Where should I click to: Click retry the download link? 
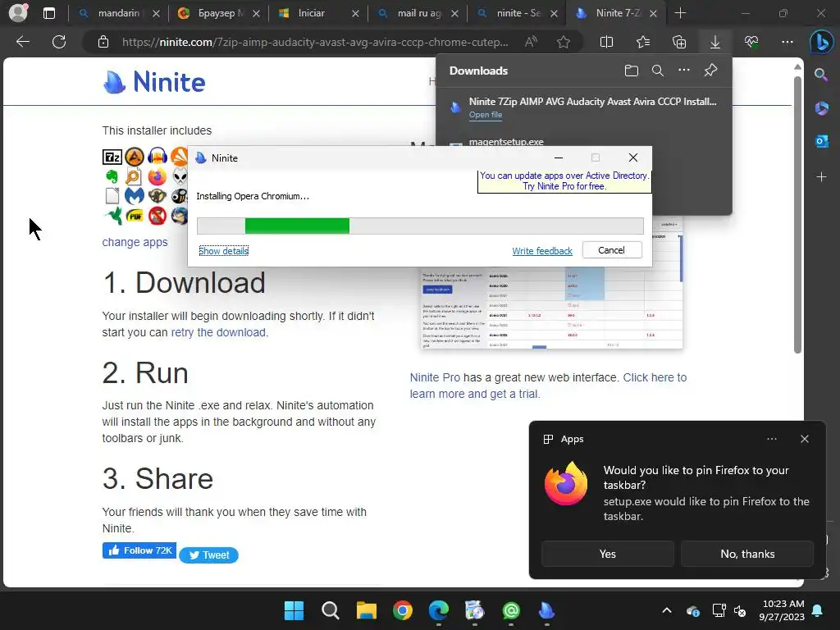[218, 332]
